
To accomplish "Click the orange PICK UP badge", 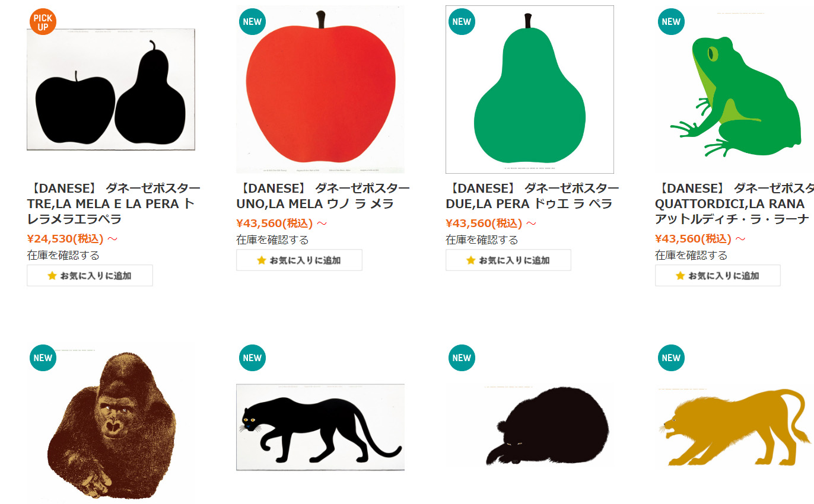I will [x=43, y=22].
